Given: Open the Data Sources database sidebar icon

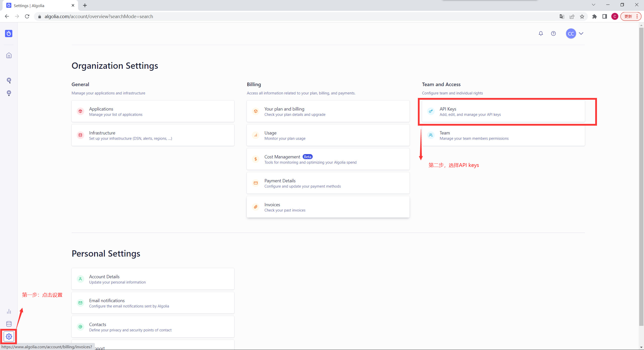Looking at the screenshot, I should (x=9, y=324).
